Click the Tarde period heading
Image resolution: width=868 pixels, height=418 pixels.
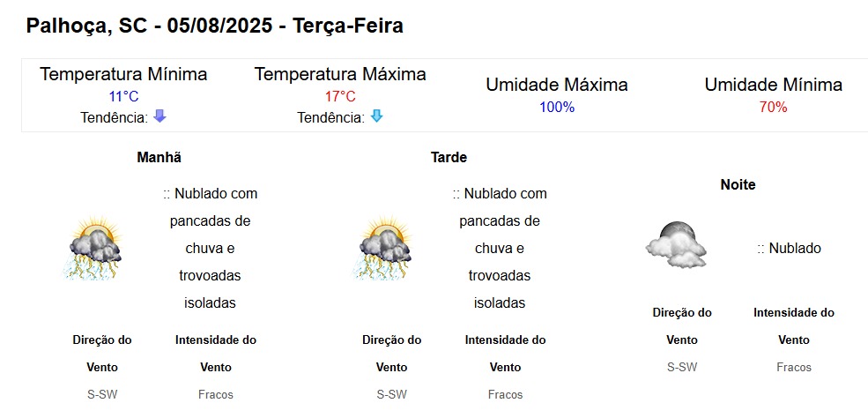click(449, 158)
